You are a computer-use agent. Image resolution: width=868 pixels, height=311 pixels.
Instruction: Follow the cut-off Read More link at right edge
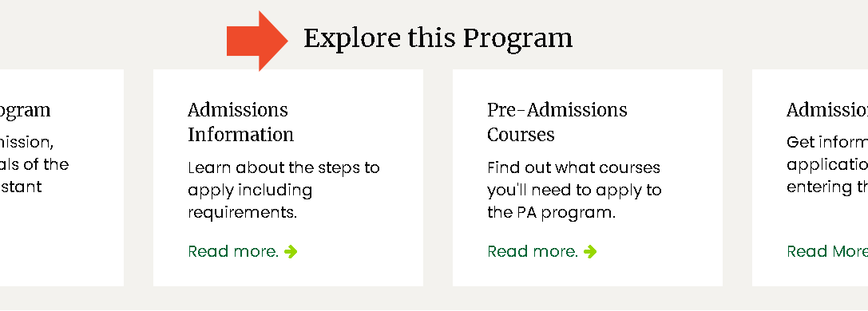[x=827, y=251]
